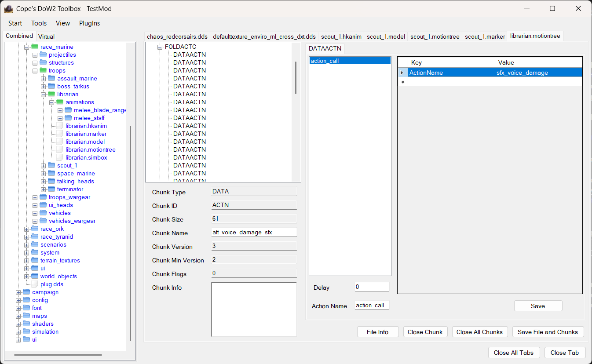Collapse the race_marine tree node
Screen dimensions: 592x364
click(x=26, y=47)
